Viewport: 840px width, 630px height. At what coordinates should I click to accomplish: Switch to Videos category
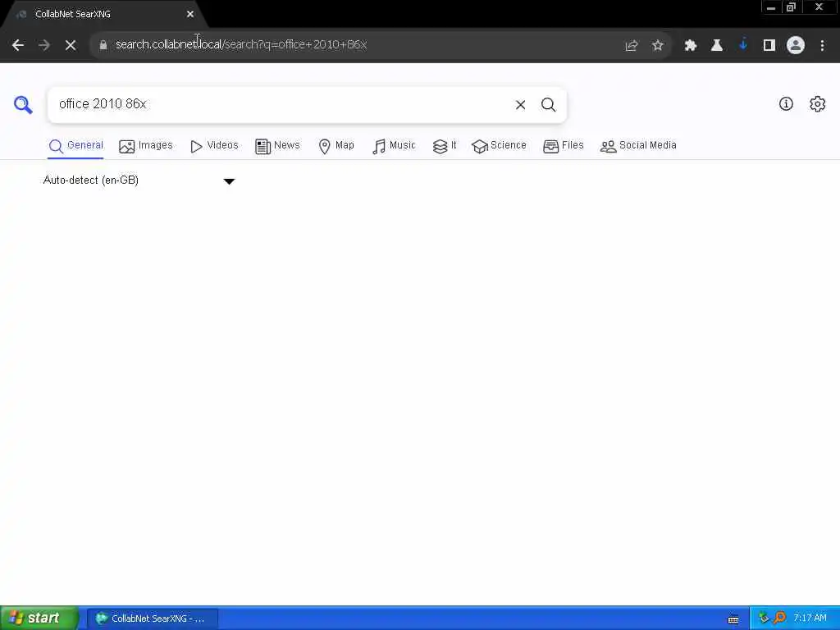(x=214, y=146)
